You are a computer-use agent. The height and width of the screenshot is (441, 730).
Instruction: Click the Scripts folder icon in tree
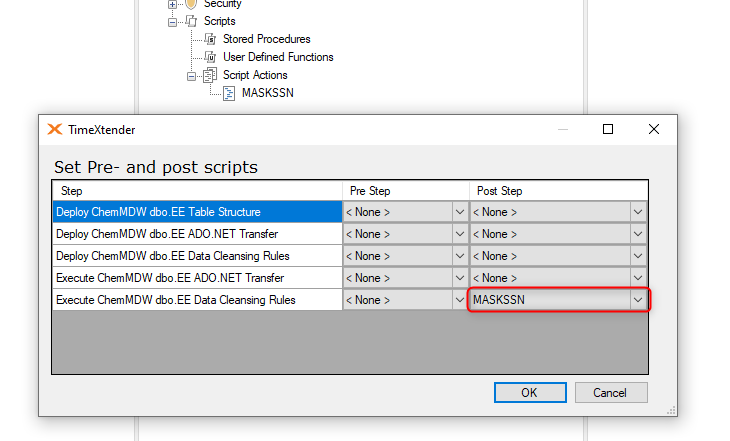pyautogui.click(x=191, y=21)
